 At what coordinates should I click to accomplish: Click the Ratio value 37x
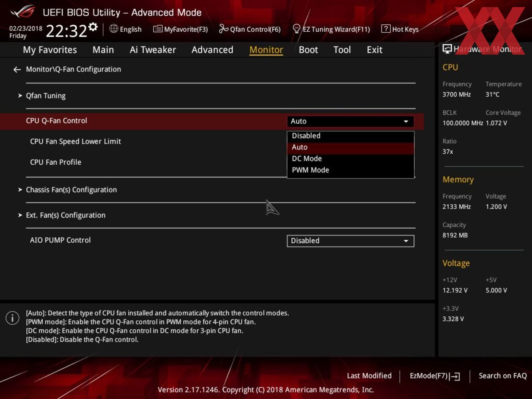[448, 151]
